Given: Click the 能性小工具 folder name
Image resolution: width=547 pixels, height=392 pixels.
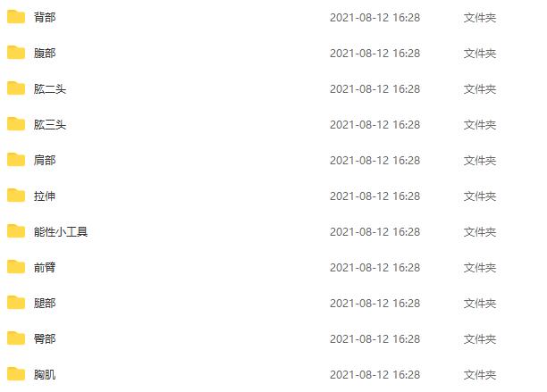Looking at the screenshot, I should (61, 231).
